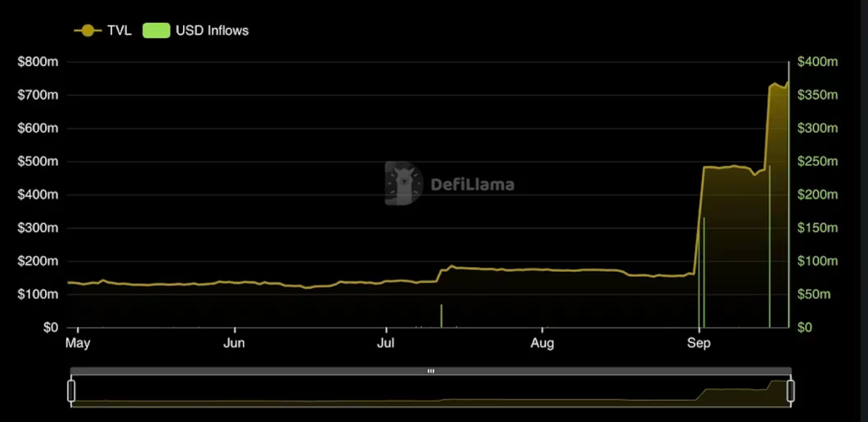The height and width of the screenshot is (422, 868).
Task: Click the May x-axis label
Action: click(77, 343)
